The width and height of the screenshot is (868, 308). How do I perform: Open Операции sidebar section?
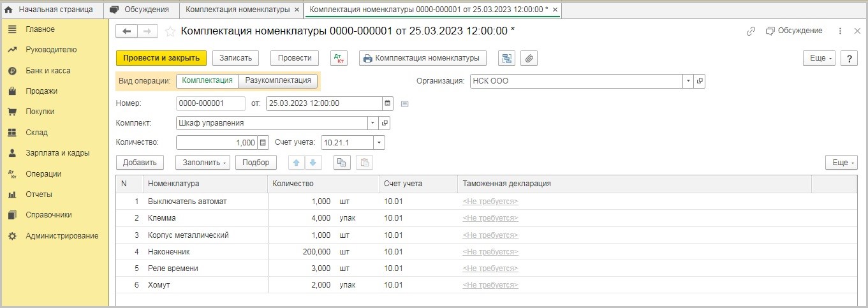pyautogui.click(x=43, y=174)
